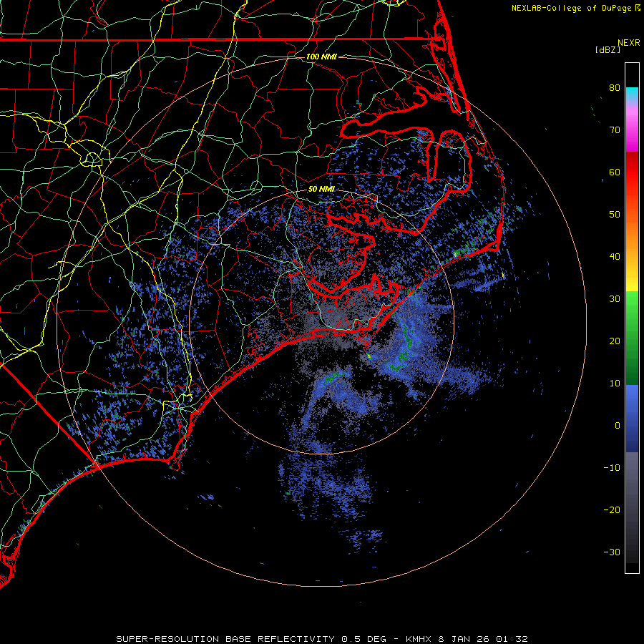Viewport: 644px width, 644px height.
Task: Click the 50 NMI range ring label
Action: [321, 189]
